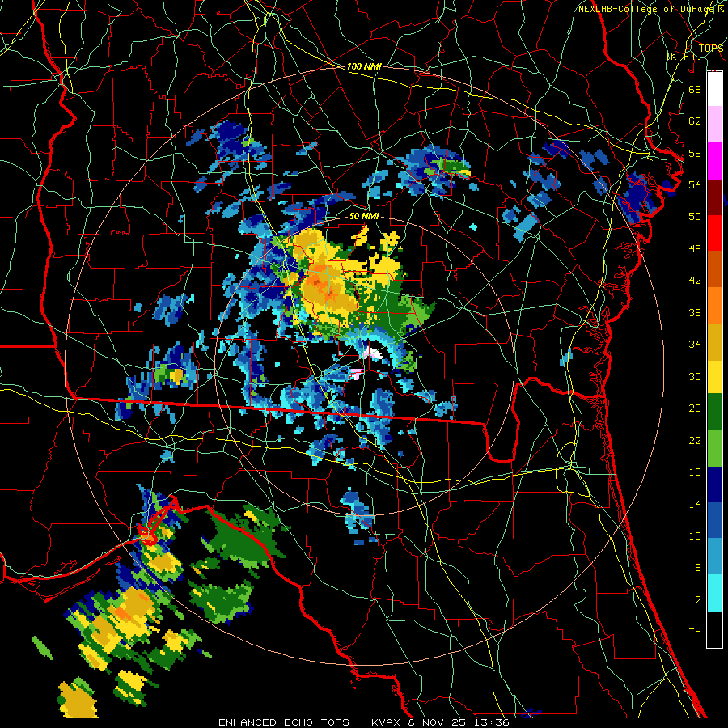728x728 pixels.
Task: Click the 22 scale value
Action: [695, 440]
